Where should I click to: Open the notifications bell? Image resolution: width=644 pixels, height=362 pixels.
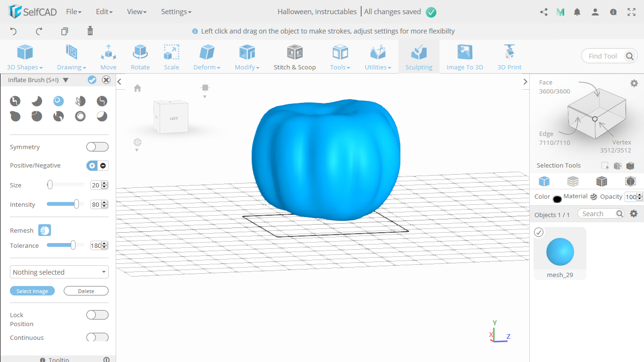tap(577, 12)
